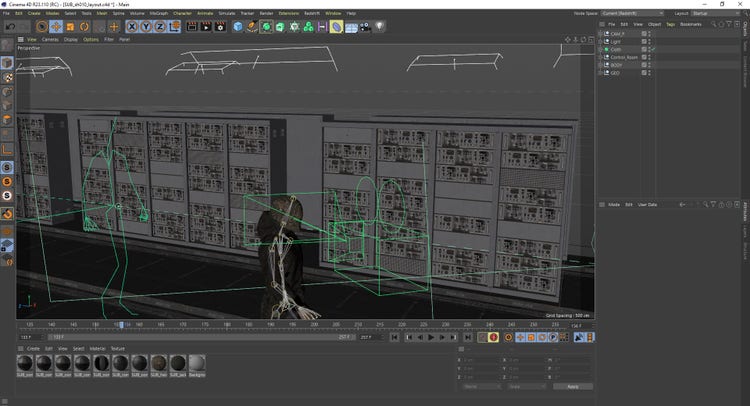Select the Move tool icon

pos(56,27)
